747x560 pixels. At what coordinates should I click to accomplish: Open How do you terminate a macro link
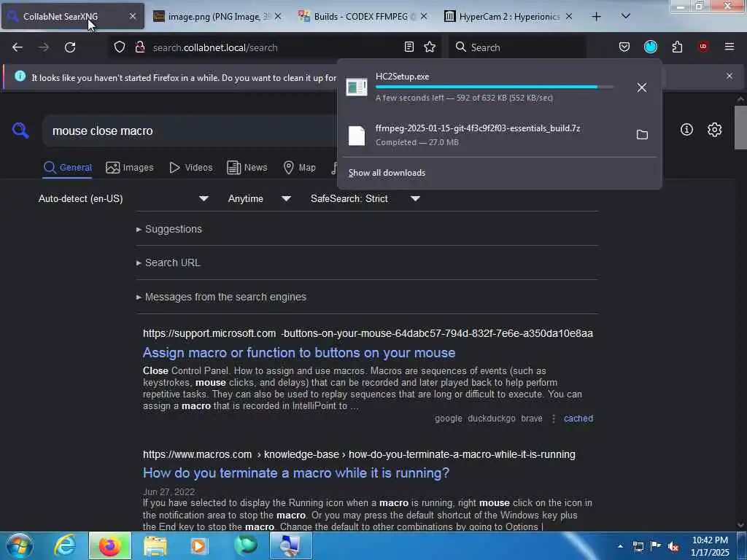click(x=296, y=472)
